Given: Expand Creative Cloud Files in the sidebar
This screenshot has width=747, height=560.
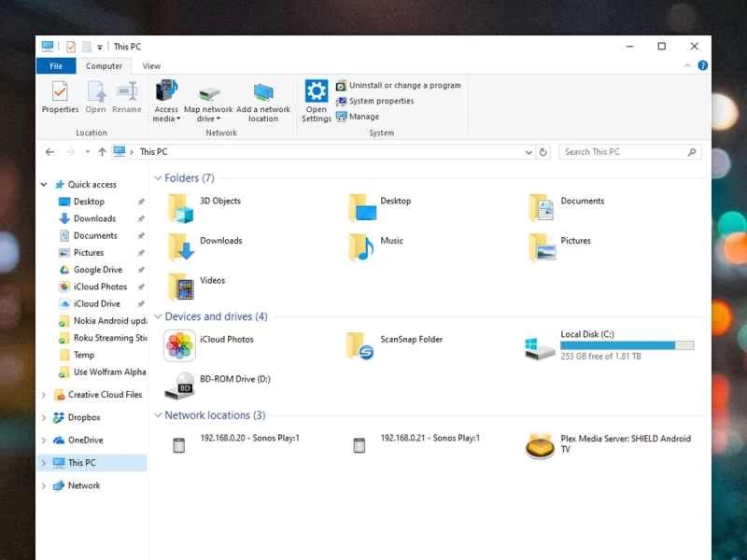Looking at the screenshot, I should 42,395.
